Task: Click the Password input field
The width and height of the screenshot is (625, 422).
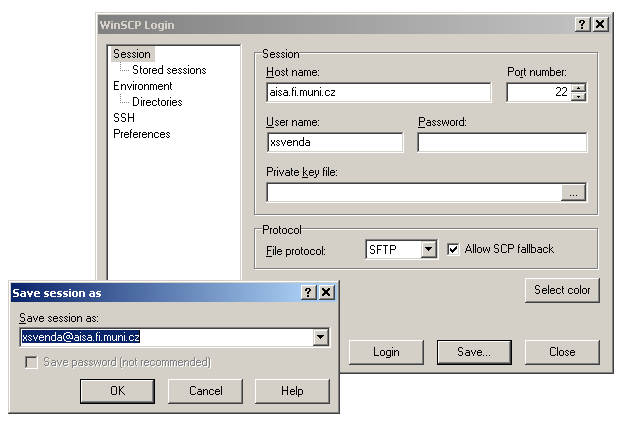Action: 502,142
